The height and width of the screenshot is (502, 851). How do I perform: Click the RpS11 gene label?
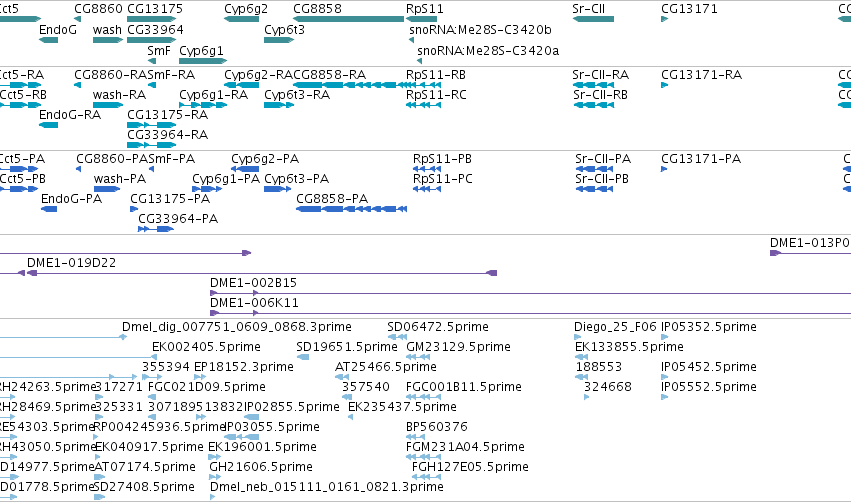[424, 9]
